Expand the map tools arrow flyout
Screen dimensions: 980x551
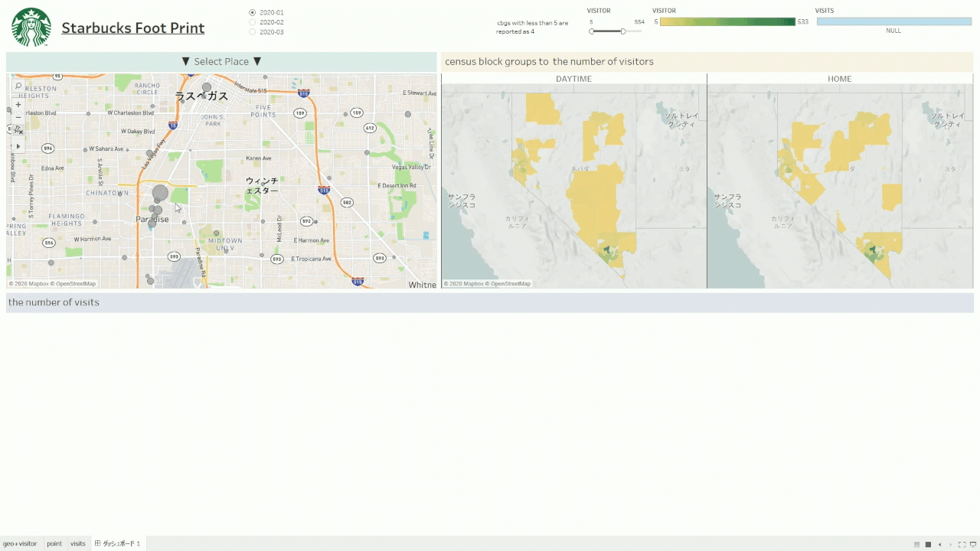coord(18,145)
